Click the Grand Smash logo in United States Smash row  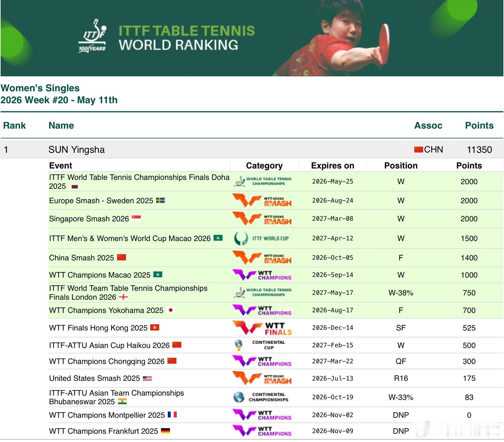pyautogui.click(x=262, y=378)
